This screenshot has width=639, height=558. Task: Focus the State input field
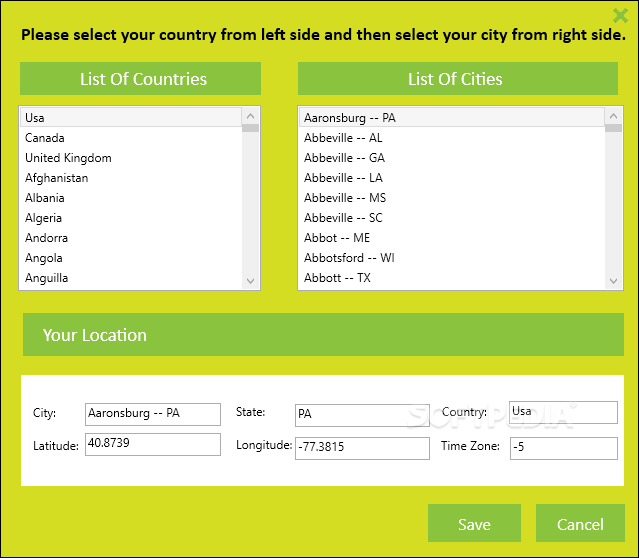[362, 415]
